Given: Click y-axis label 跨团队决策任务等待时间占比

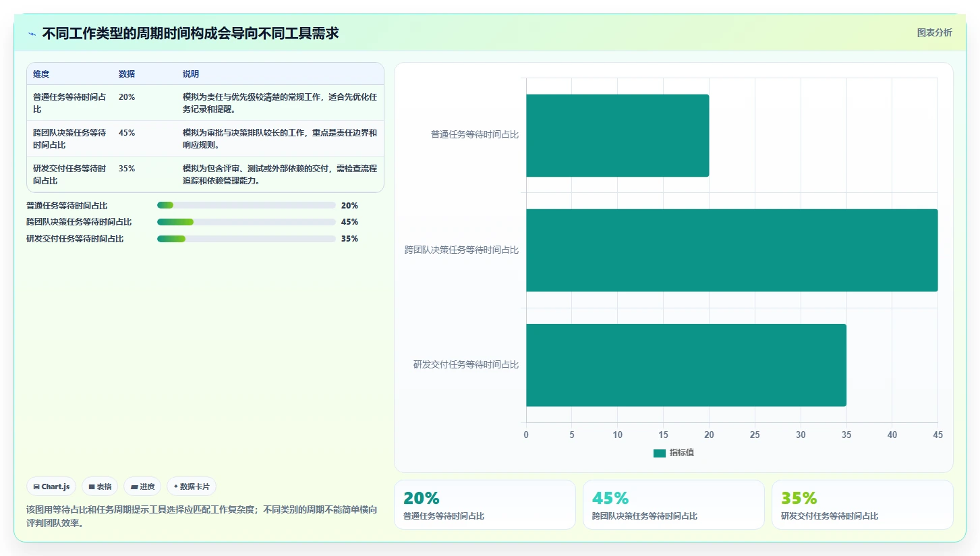Looking at the screenshot, I should pyautogui.click(x=462, y=250).
